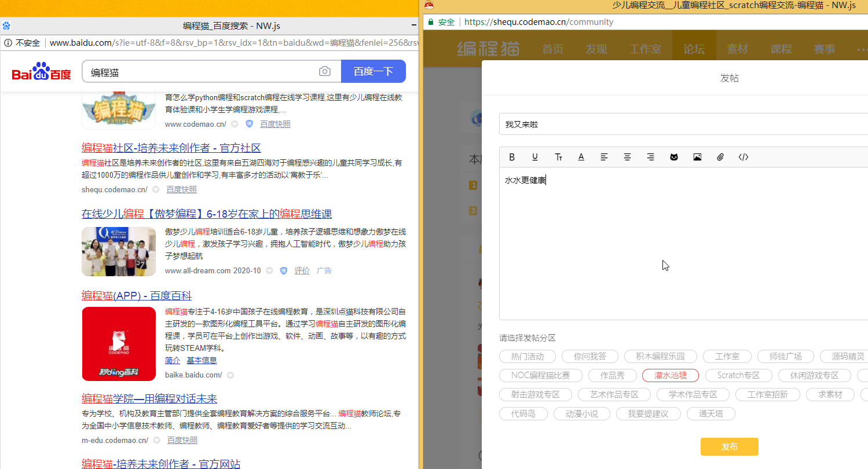Click the 秒懂百科 video thumbnail
Screen dimensions: 868x469
click(x=119, y=344)
